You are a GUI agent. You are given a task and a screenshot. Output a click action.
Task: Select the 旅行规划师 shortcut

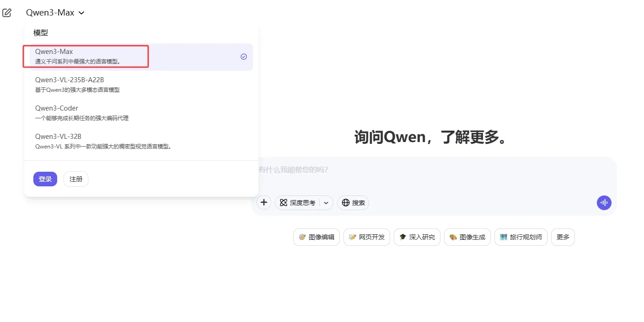[x=521, y=237]
